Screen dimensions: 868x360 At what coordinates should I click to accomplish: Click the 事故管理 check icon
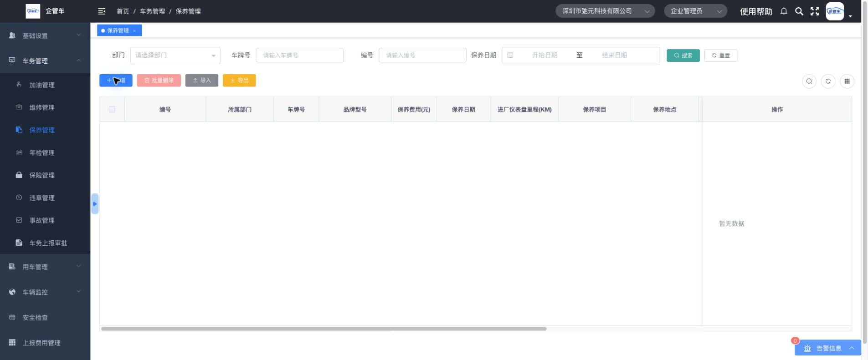point(19,220)
